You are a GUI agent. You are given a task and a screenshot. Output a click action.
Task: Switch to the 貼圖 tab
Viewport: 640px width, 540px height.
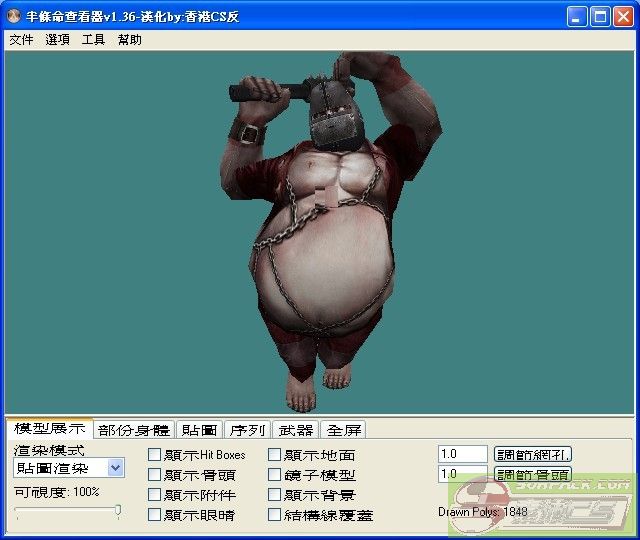pos(199,430)
